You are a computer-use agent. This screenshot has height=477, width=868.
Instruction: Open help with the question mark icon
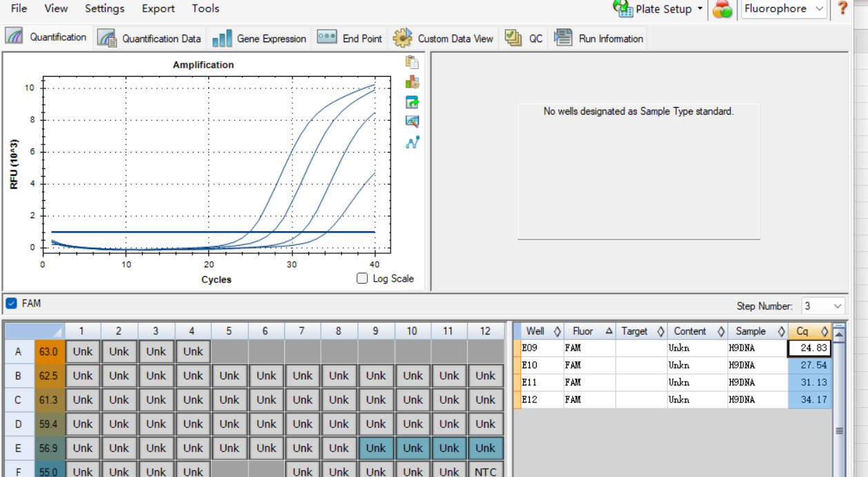click(x=842, y=8)
